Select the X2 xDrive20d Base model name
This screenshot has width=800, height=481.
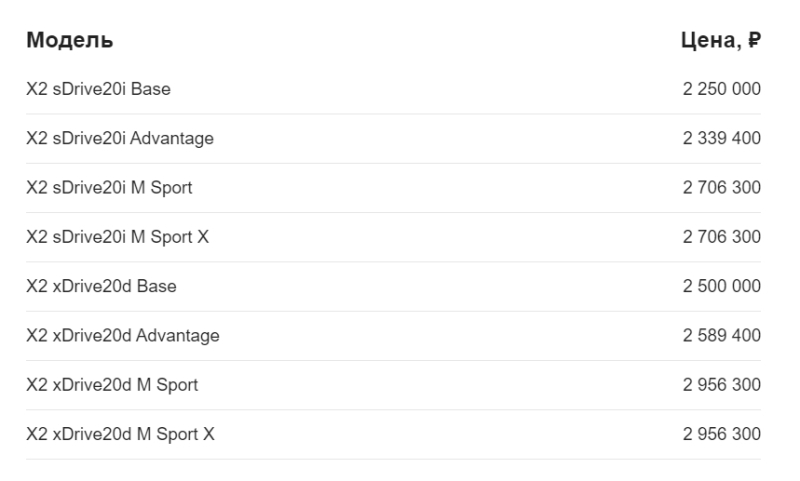point(101,286)
